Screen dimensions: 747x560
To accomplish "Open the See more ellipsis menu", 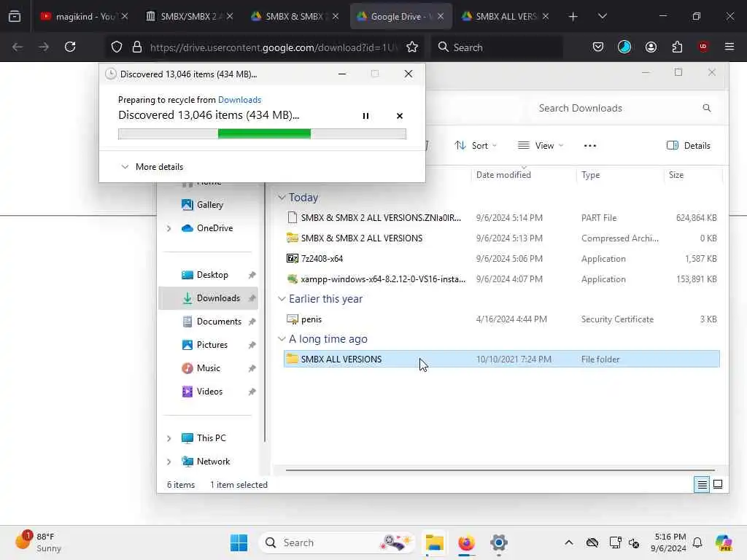I will pos(589,146).
